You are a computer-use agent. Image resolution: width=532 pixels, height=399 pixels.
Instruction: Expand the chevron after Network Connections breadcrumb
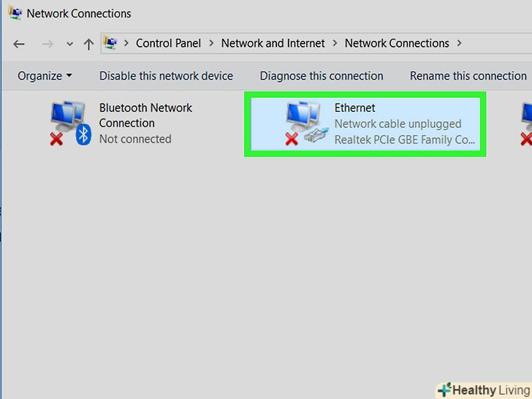tap(459, 43)
